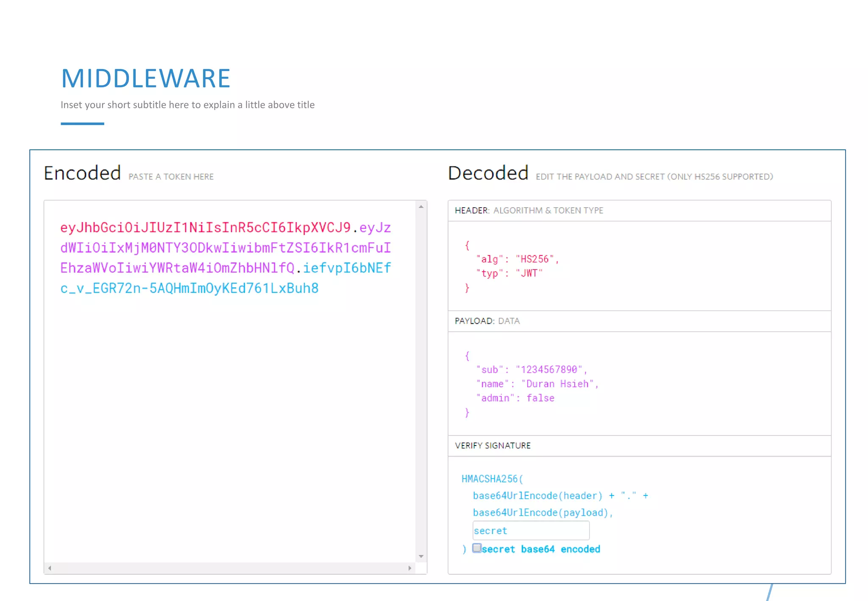
Task: Click the MIDDLEWARE slide title
Action: point(146,78)
